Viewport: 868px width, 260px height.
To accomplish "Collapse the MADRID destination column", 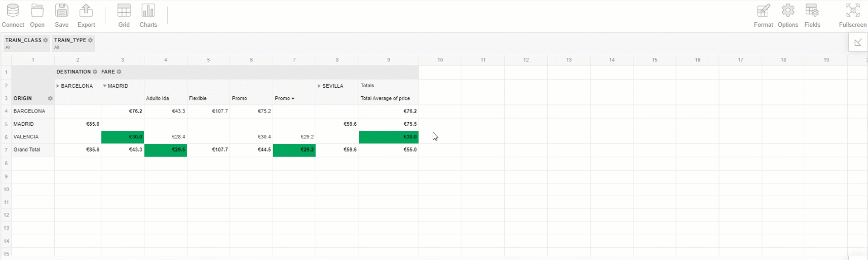I will [x=105, y=86].
